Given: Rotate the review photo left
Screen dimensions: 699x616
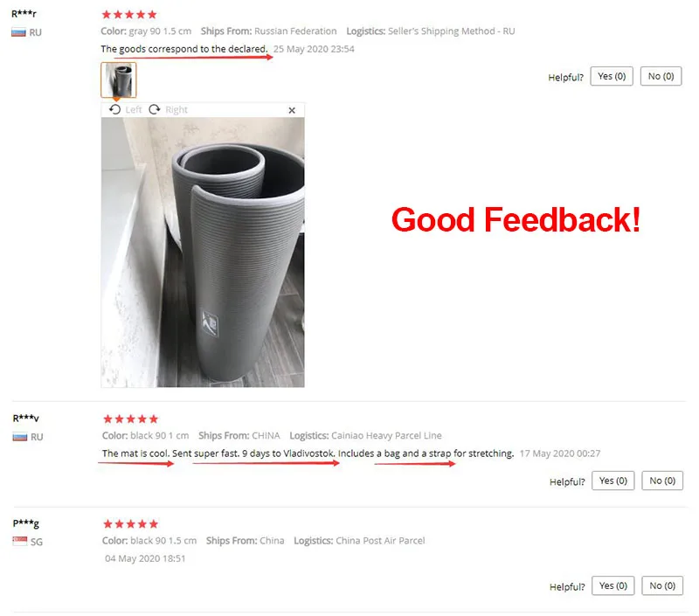Looking at the screenshot, I should tap(125, 109).
